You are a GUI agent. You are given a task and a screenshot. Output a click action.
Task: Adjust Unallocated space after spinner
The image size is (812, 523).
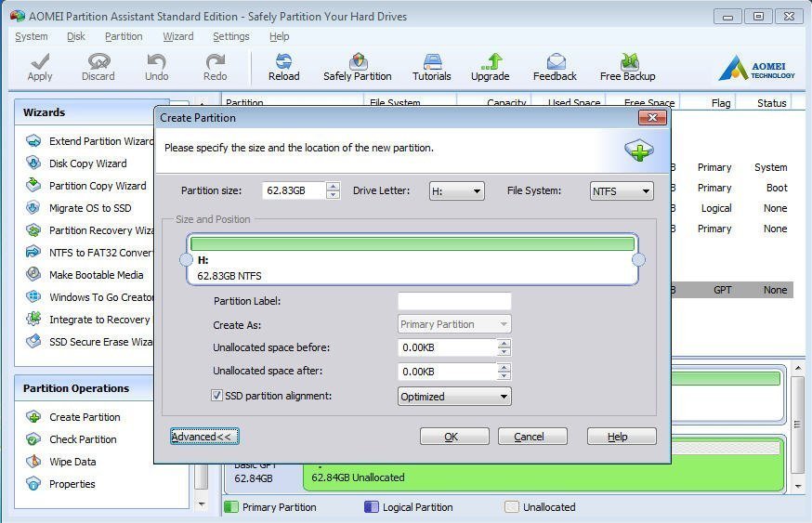[x=504, y=372]
